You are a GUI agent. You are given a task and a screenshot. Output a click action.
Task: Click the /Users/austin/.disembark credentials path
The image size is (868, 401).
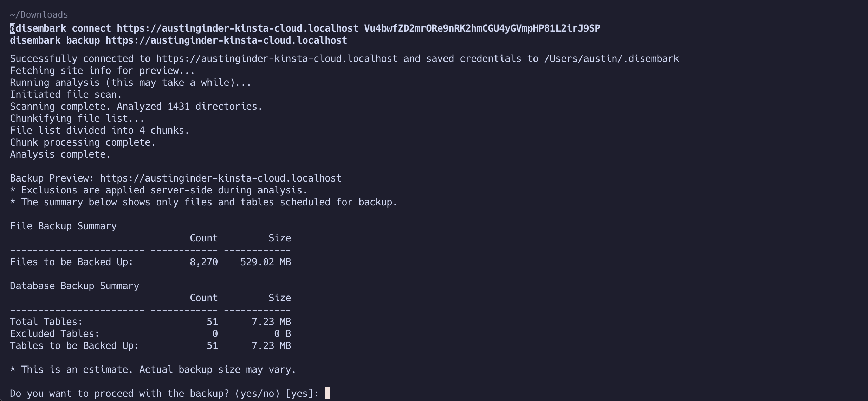coord(611,59)
